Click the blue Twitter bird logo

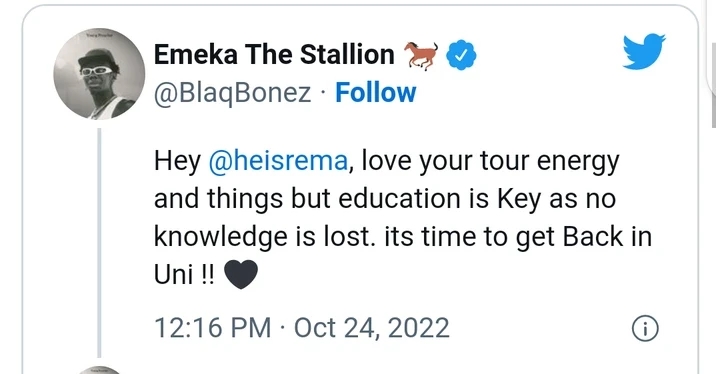pos(644,51)
